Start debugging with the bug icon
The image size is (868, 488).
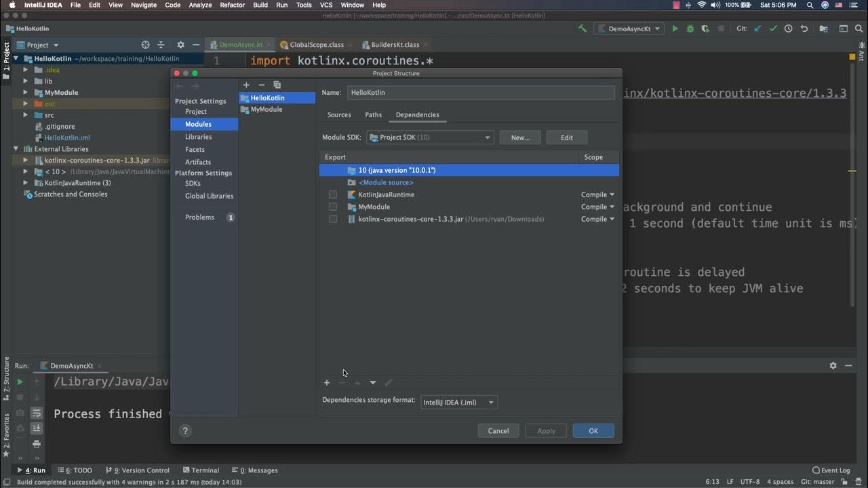[690, 28]
